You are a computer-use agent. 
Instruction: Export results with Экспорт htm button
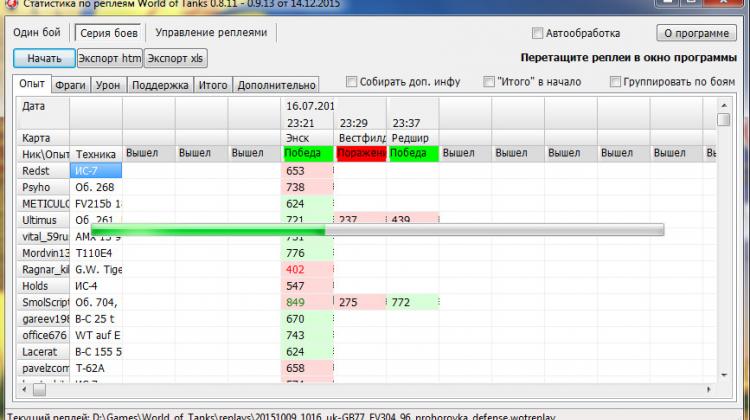(110, 58)
